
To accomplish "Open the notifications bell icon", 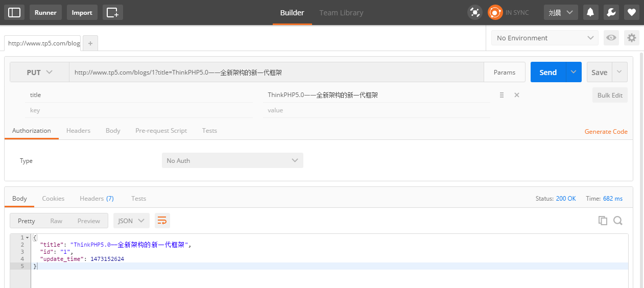I will coord(590,12).
